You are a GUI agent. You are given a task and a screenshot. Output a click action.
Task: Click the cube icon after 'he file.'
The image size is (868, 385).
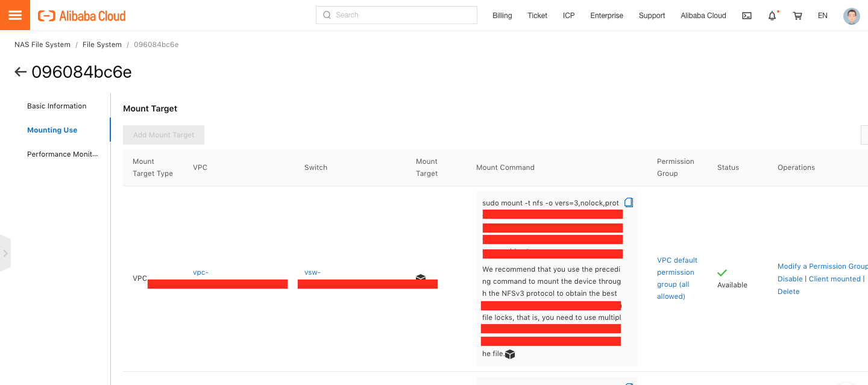click(510, 354)
